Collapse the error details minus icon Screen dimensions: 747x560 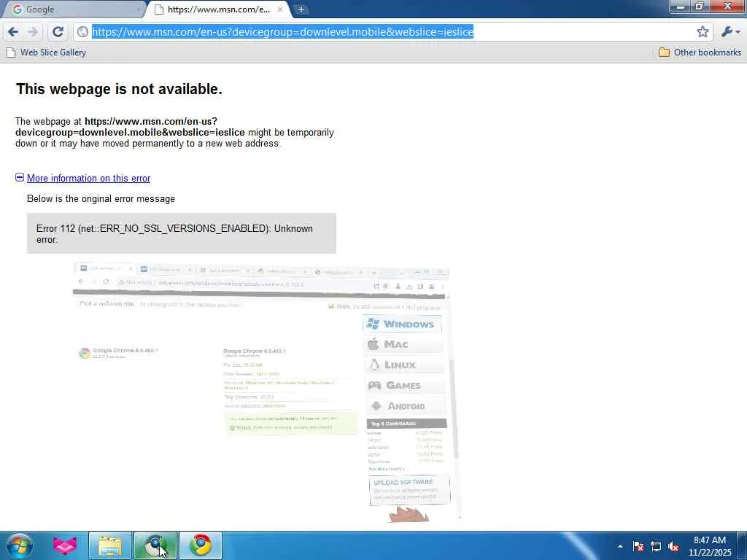coord(20,177)
